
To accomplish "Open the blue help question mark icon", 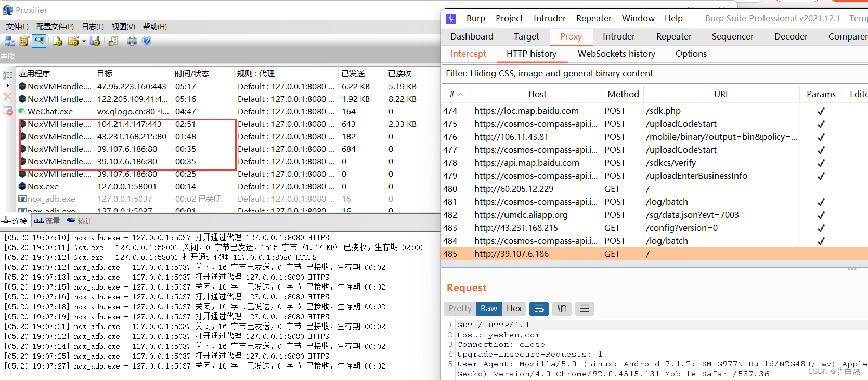I will tap(147, 41).
